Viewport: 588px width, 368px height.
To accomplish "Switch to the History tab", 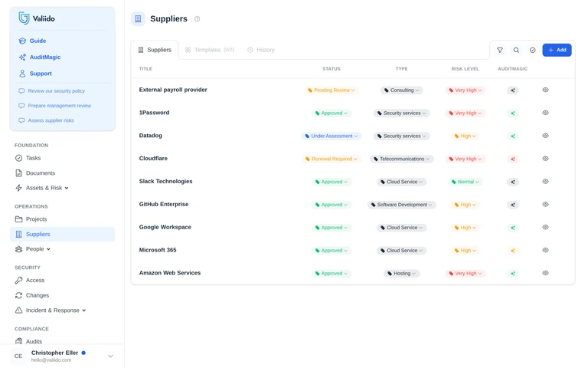I will (261, 50).
